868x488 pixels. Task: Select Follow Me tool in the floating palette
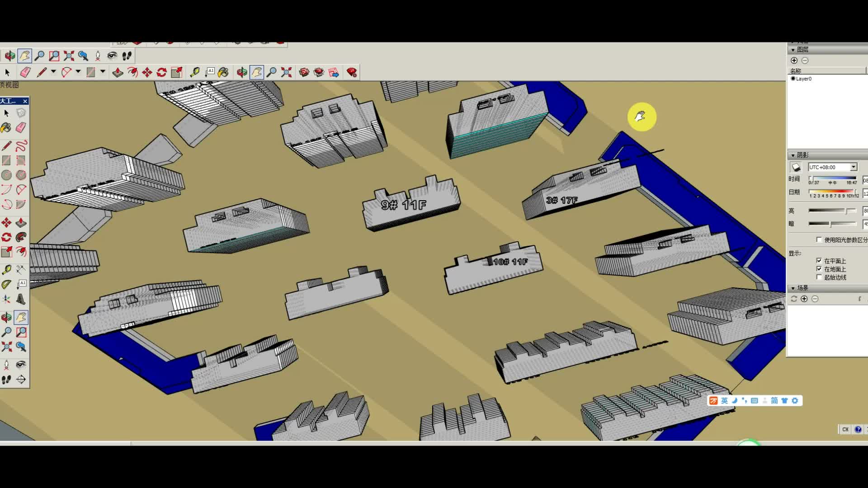21,237
